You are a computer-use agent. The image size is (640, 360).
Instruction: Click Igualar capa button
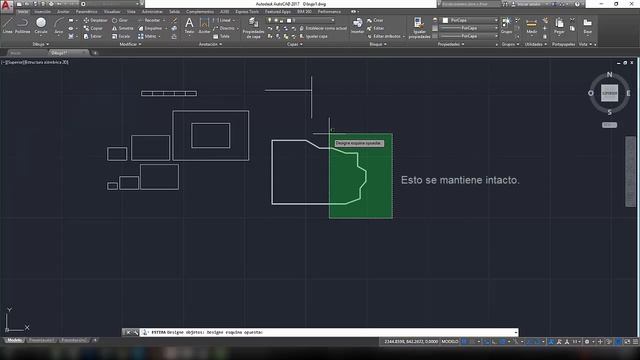pos(313,36)
